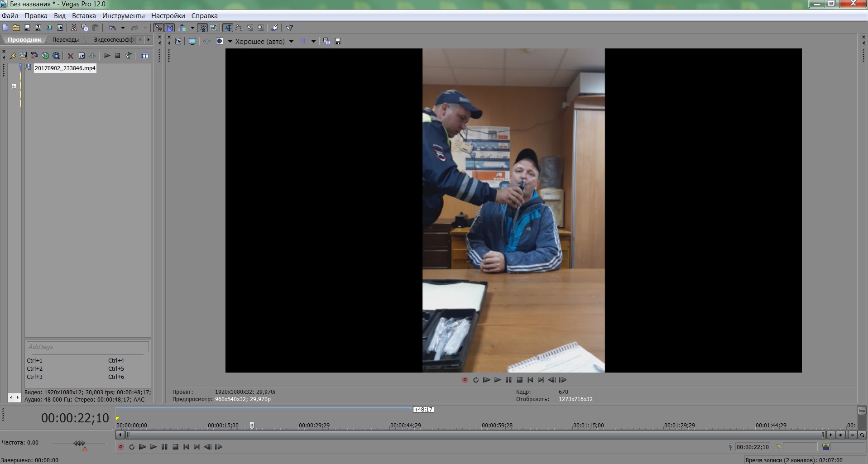The height and width of the screenshot is (464, 868).
Task: Open the Правка menu
Action: [36, 15]
